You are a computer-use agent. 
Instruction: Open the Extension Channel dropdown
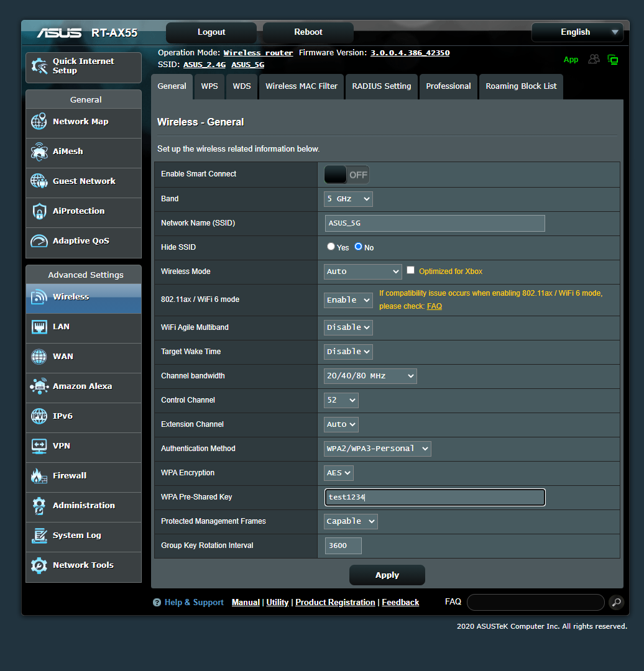(x=341, y=424)
